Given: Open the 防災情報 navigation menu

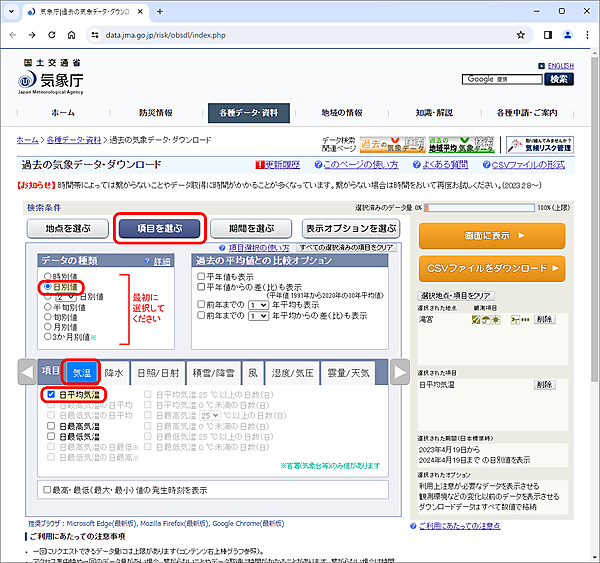Looking at the screenshot, I should pyautogui.click(x=156, y=113).
